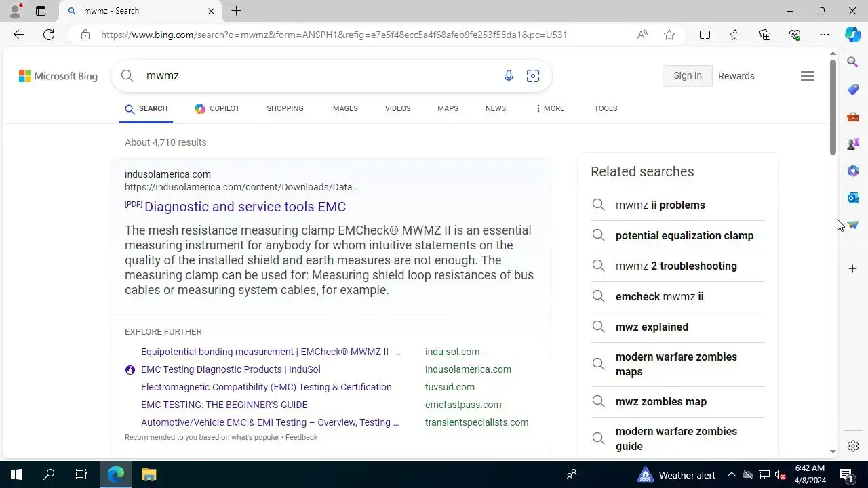Open Microsoft 365 in sidebar
This screenshot has width=868, height=488.
[853, 171]
